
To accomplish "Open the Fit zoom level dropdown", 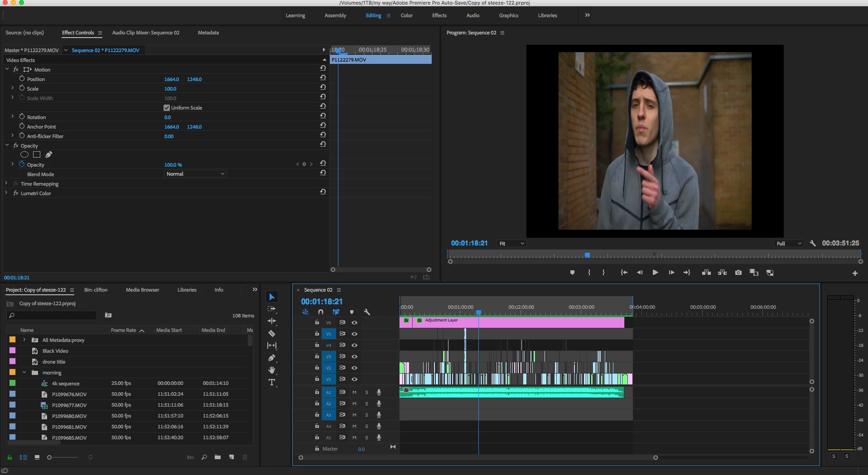I will (x=512, y=244).
